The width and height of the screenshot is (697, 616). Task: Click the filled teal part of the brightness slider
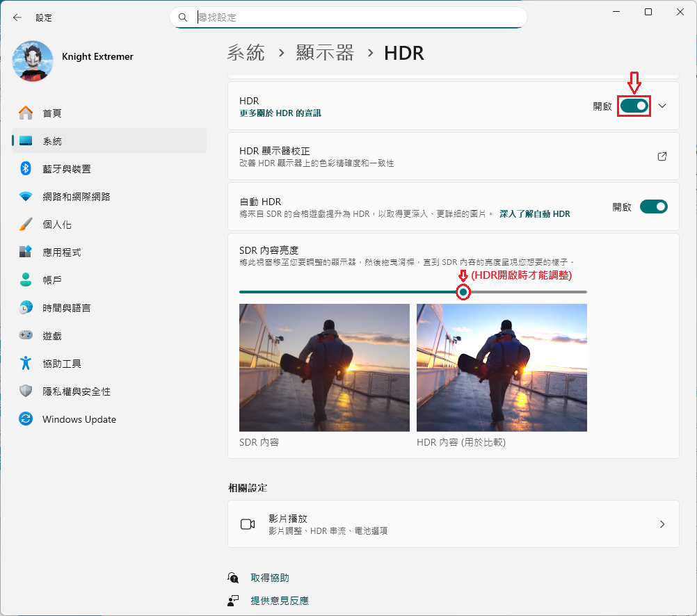pos(348,292)
